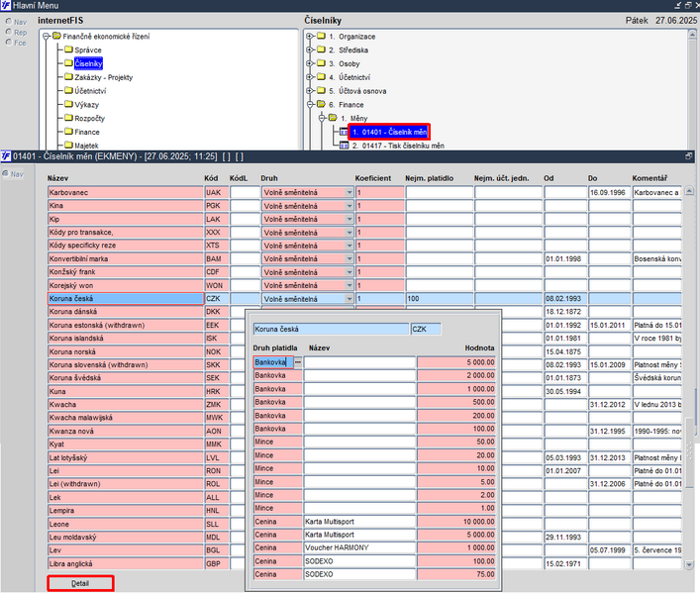Select the Rep radio button
The image size is (700, 593).
[9, 32]
